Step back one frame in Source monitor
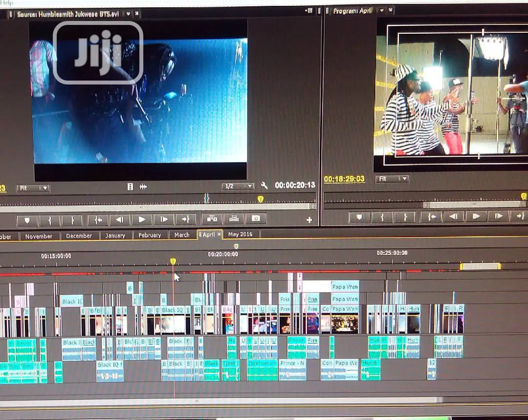The image size is (528, 420). (120, 220)
